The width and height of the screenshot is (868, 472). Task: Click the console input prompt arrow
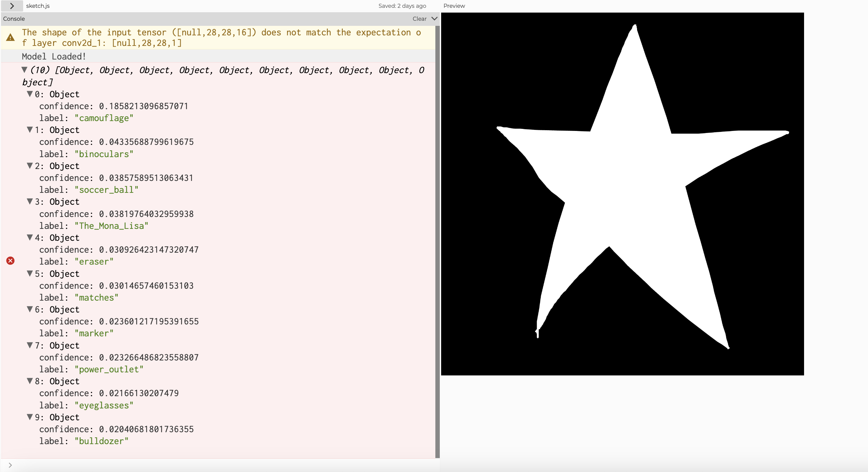point(10,465)
